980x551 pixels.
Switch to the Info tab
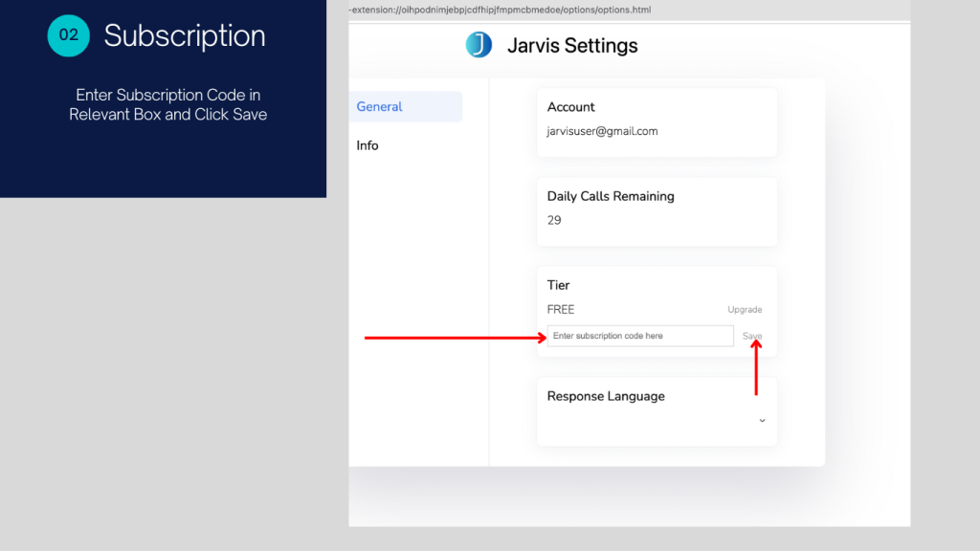(x=367, y=145)
